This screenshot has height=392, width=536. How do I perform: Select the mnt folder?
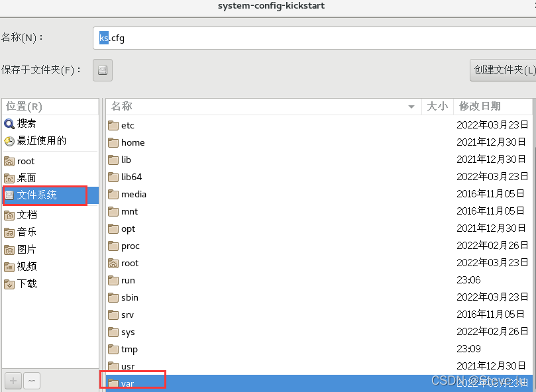pyautogui.click(x=319, y=211)
